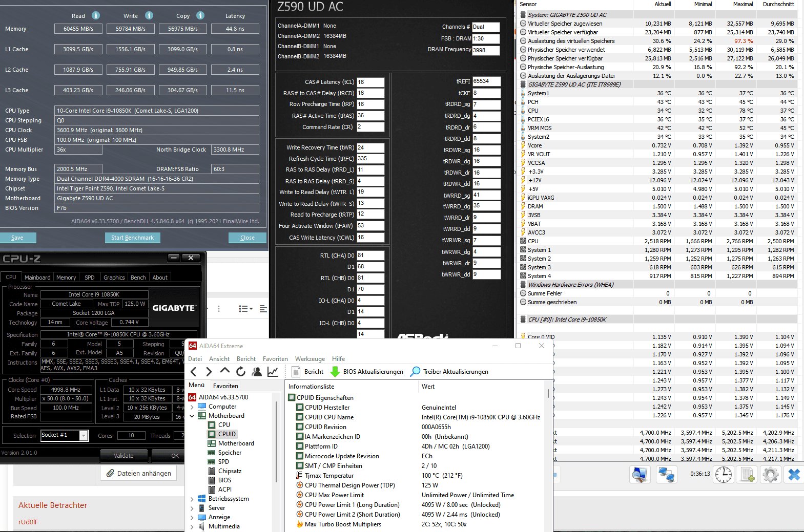
Task: Expand the Multimedia tree node
Action: click(x=192, y=527)
